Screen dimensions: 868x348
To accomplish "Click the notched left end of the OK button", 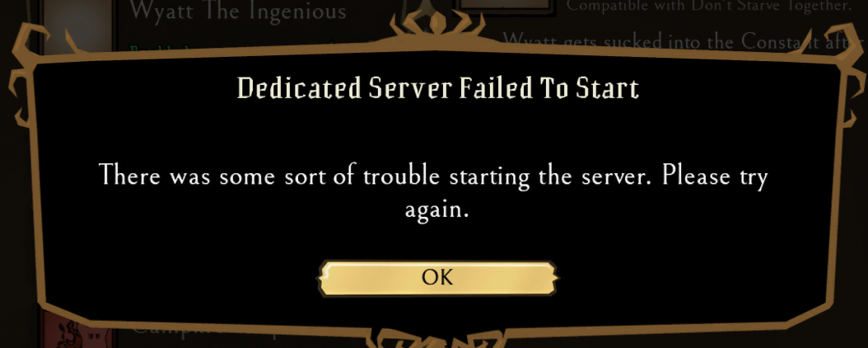I will point(325,278).
